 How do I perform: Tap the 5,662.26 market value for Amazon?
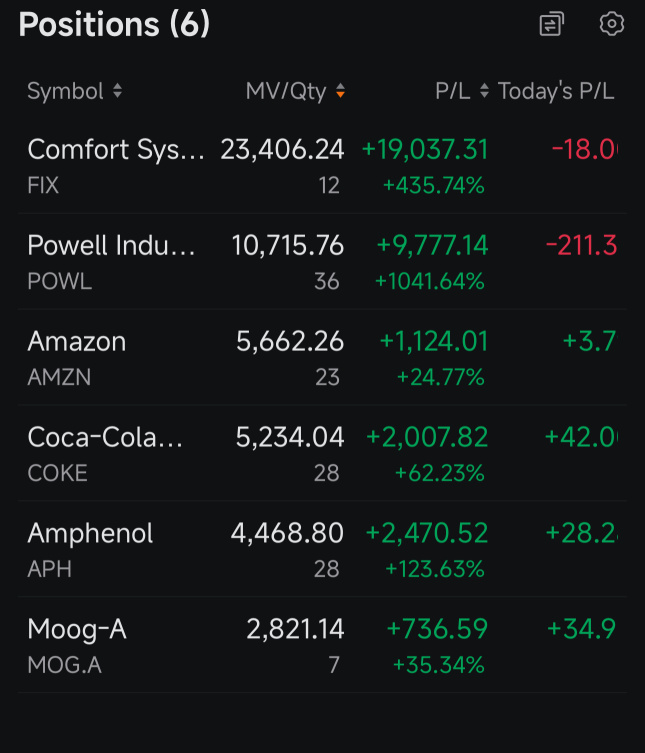tap(290, 341)
